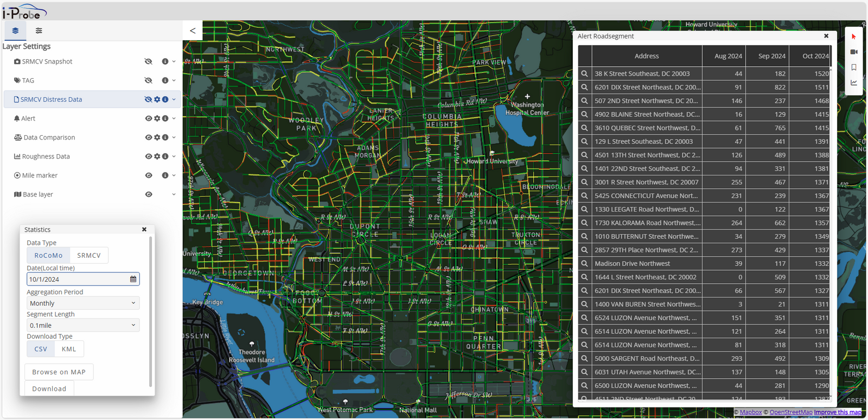868x420 pixels.
Task: Collapse the left sidebar panel
Action: (193, 31)
